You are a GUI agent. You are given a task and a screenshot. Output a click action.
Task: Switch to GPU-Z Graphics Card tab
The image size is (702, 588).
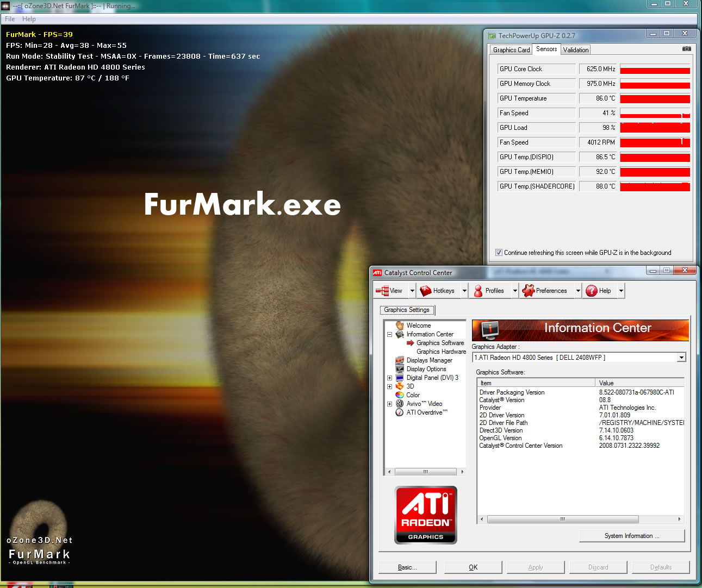point(511,50)
